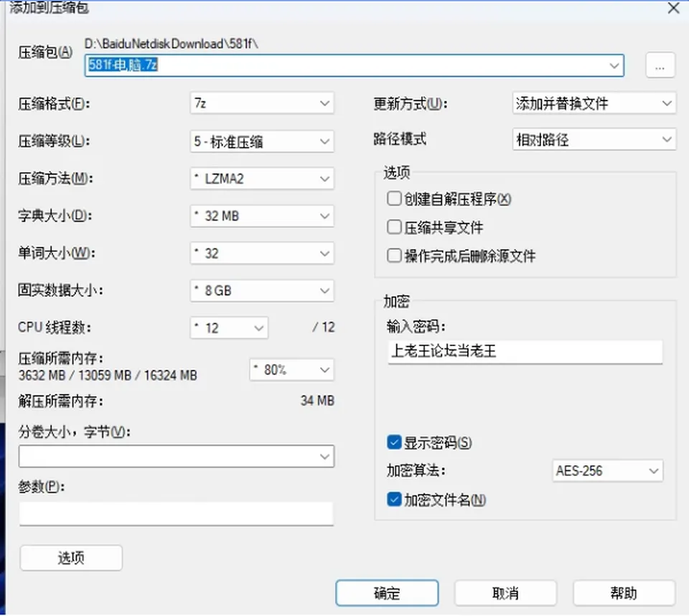This screenshot has height=616, width=689.
Task: Focus the archive name field 581f-电脑.7z
Action: click(x=354, y=65)
